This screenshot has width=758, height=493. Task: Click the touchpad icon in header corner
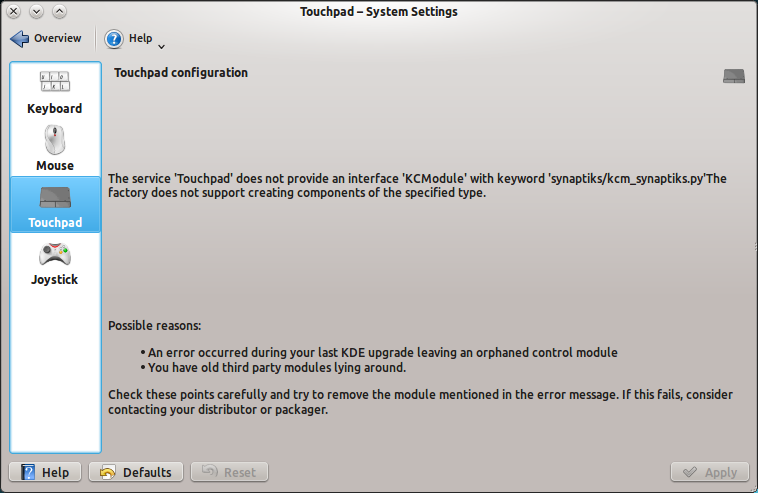[734, 76]
